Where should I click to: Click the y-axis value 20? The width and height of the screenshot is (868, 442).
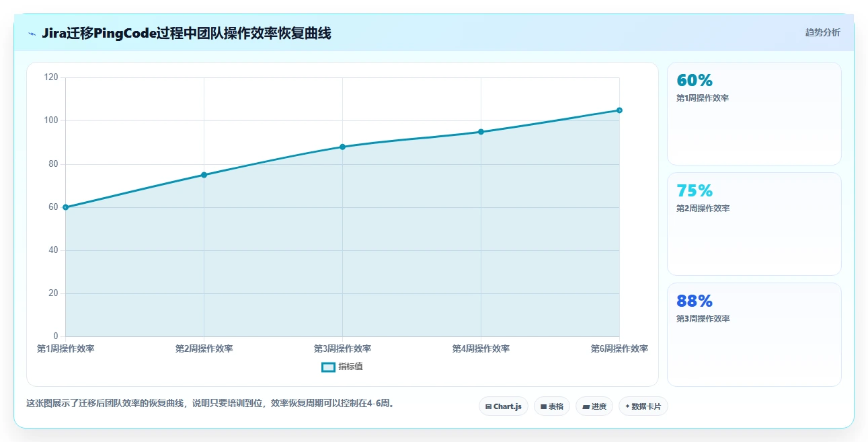(x=54, y=293)
